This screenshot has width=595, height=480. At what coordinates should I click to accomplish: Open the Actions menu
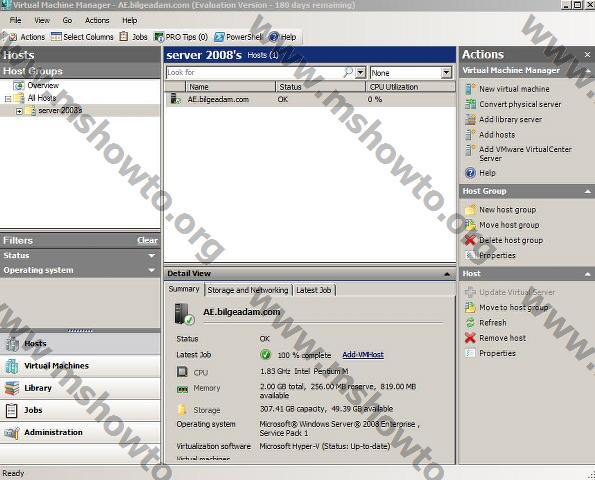(97, 20)
